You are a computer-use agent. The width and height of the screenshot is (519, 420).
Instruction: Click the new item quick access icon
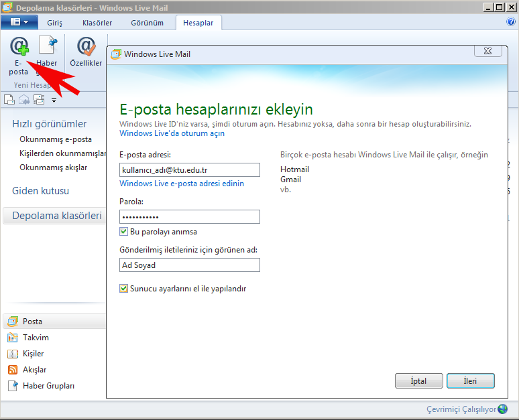tap(9, 100)
